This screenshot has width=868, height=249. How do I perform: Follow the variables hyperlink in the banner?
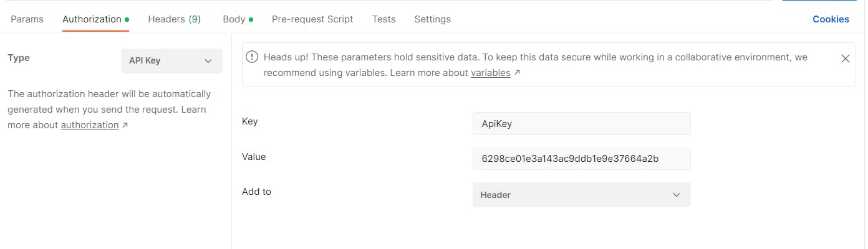pyautogui.click(x=491, y=73)
